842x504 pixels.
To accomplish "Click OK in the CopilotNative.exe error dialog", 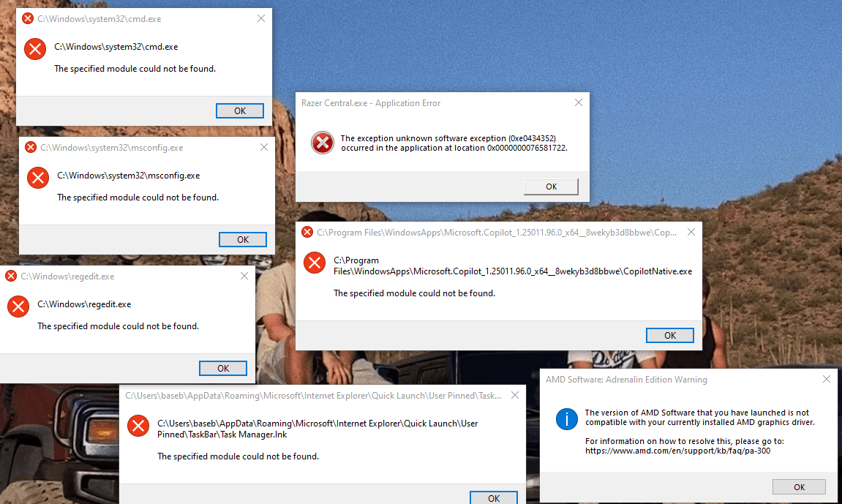I will click(669, 335).
